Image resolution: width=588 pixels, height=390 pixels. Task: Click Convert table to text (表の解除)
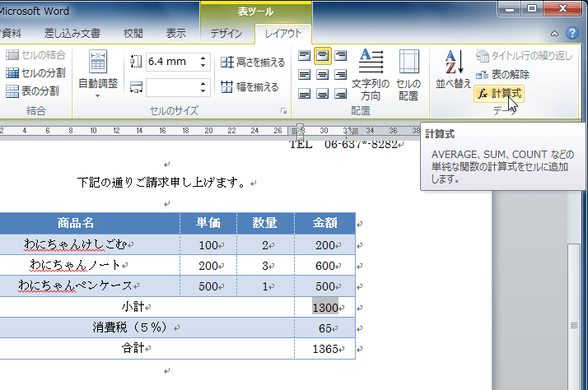coord(502,75)
